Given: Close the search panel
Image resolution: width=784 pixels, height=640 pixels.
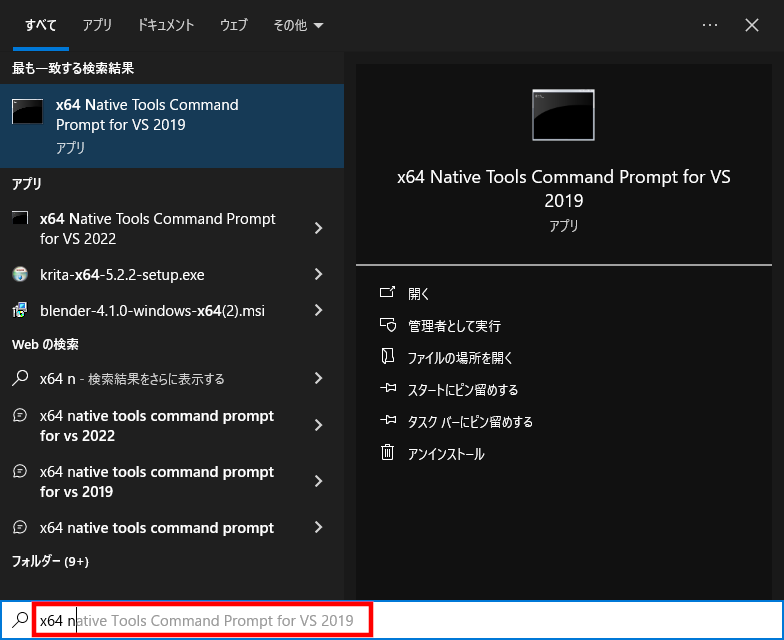Looking at the screenshot, I should click(x=752, y=25).
